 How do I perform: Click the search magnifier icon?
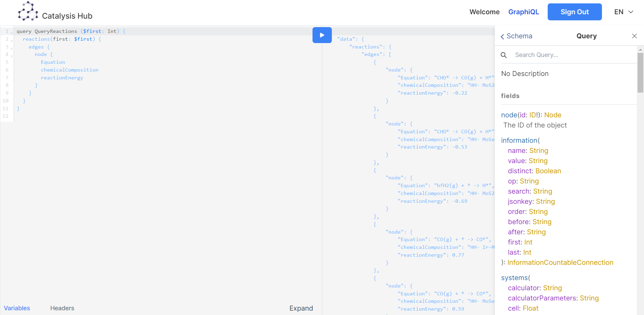pyautogui.click(x=504, y=55)
